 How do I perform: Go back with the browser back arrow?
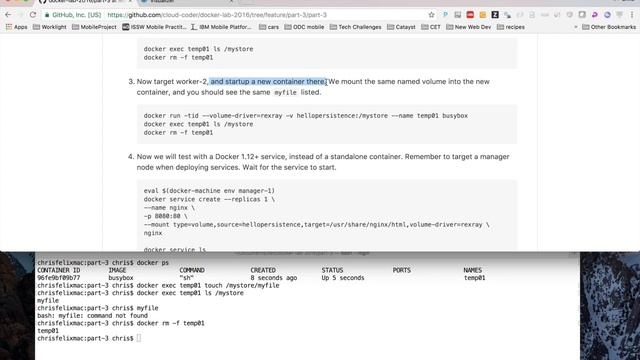8,15
